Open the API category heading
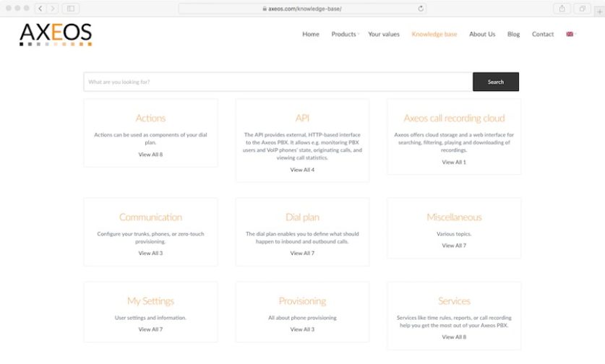Viewport: 605px width, 364px height. click(x=302, y=118)
